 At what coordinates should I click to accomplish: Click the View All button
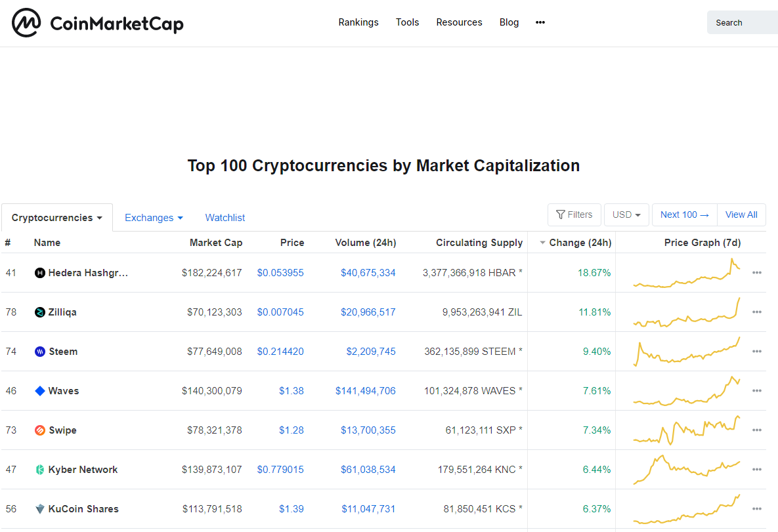point(741,215)
